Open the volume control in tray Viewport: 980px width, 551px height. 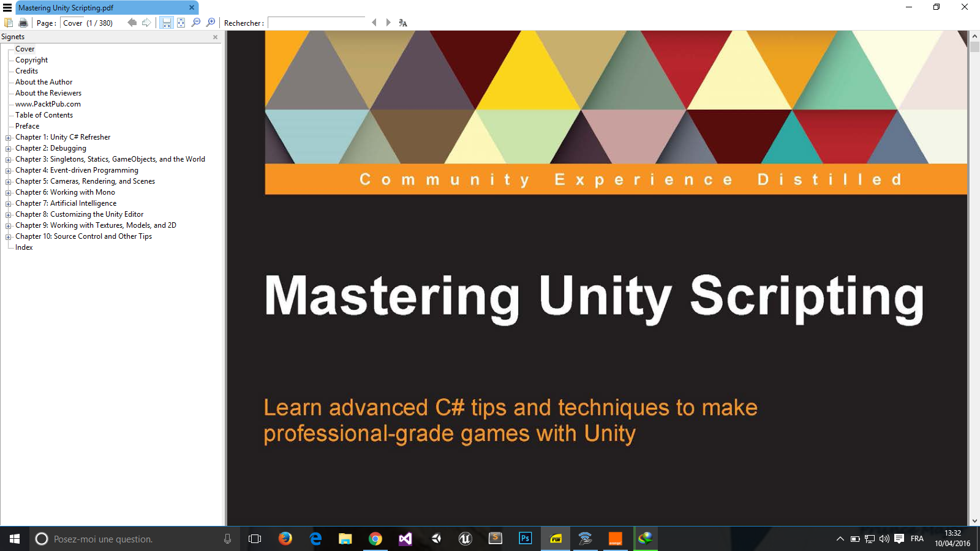884,539
